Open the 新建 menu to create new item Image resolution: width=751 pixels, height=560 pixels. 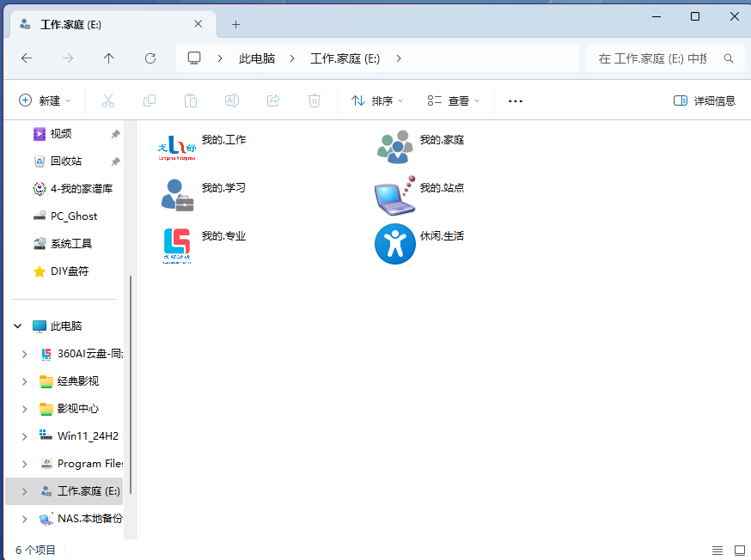[x=46, y=100]
